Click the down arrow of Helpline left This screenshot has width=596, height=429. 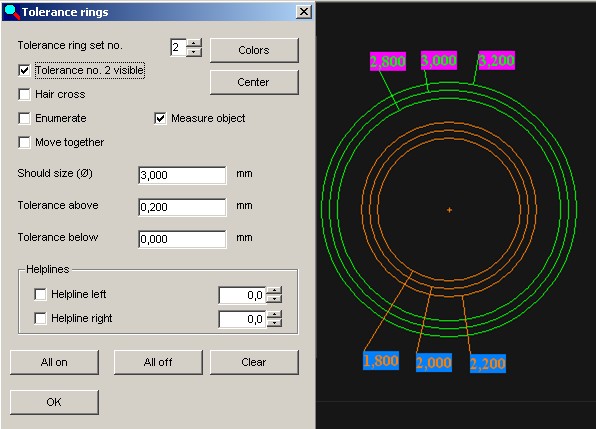[274, 299]
